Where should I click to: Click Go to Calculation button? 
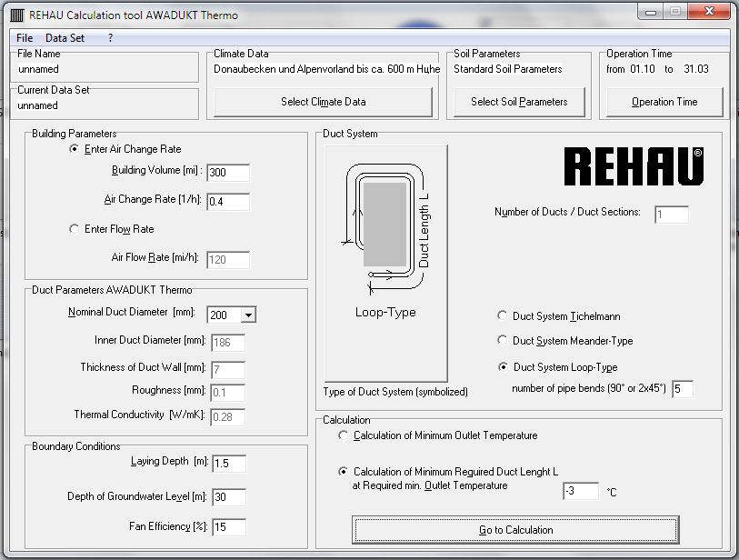(x=515, y=530)
